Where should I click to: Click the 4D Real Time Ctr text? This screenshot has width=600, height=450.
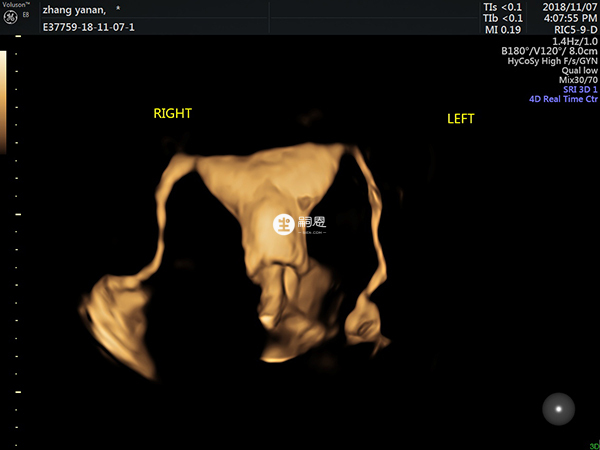pyautogui.click(x=563, y=100)
